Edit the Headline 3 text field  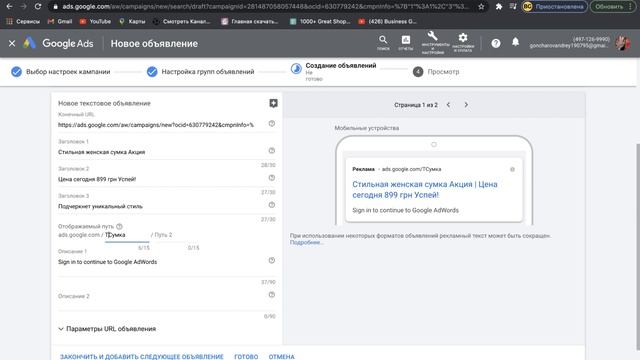point(162,207)
